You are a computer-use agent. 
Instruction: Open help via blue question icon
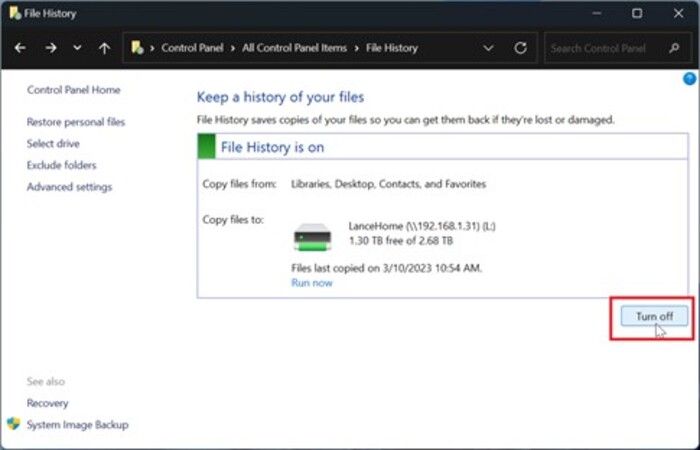[689, 79]
